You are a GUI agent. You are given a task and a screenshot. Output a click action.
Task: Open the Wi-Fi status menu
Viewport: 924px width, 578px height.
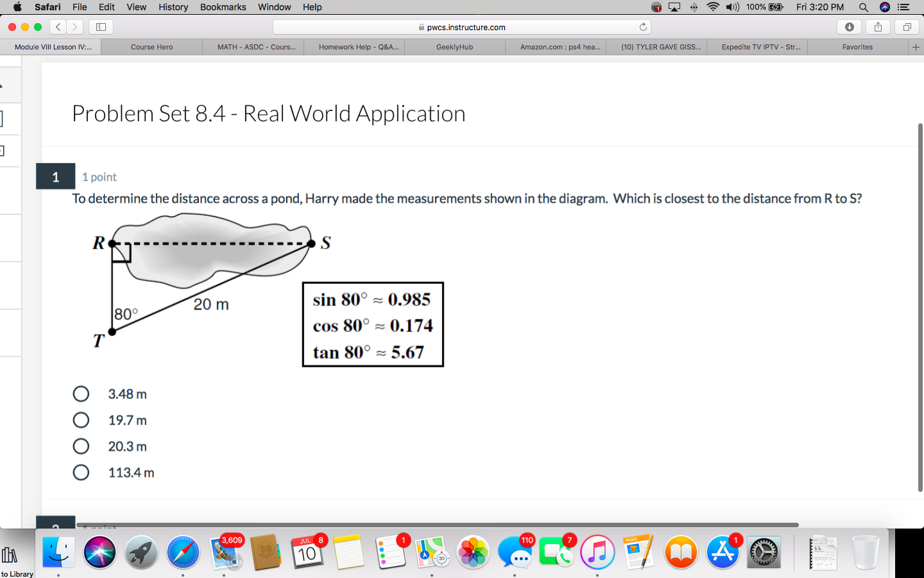(x=713, y=7)
